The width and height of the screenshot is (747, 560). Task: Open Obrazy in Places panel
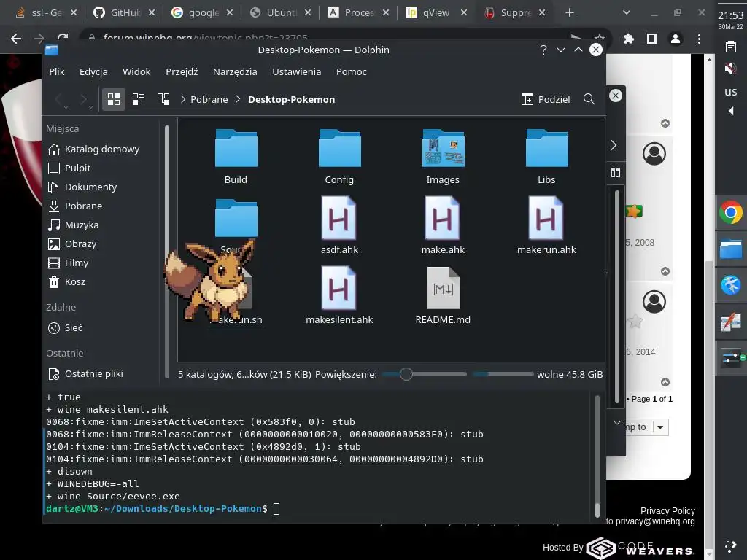tap(72, 244)
